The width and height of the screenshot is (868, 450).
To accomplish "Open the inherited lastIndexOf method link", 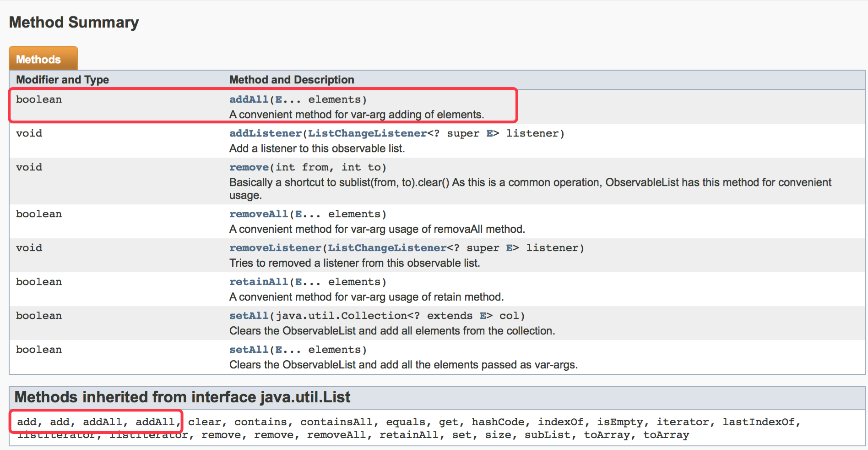I will (759, 422).
